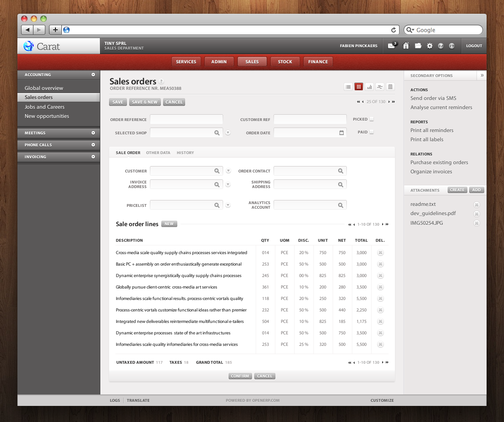
Task: Go to previous record arrow
Action: 362,102
